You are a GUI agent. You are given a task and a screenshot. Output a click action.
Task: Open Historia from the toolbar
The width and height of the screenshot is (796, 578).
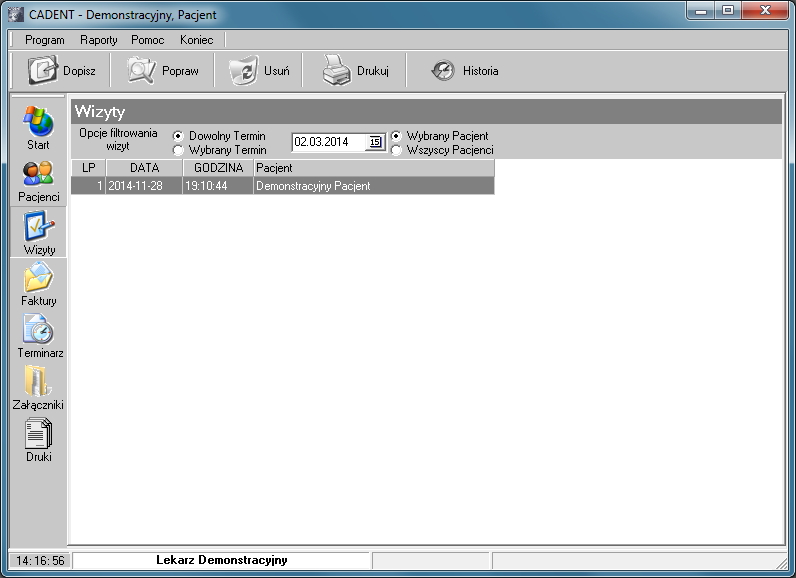pos(443,71)
